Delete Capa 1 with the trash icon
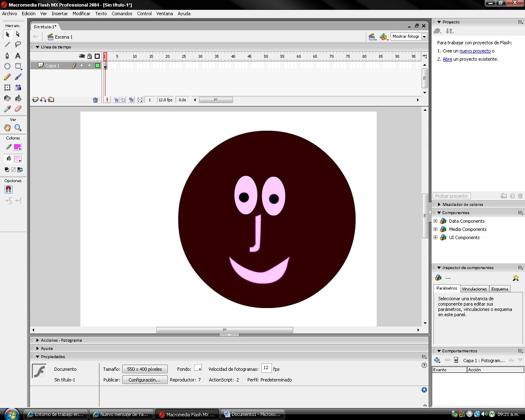Viewport: 525px width, 420px height. point(96,100)
